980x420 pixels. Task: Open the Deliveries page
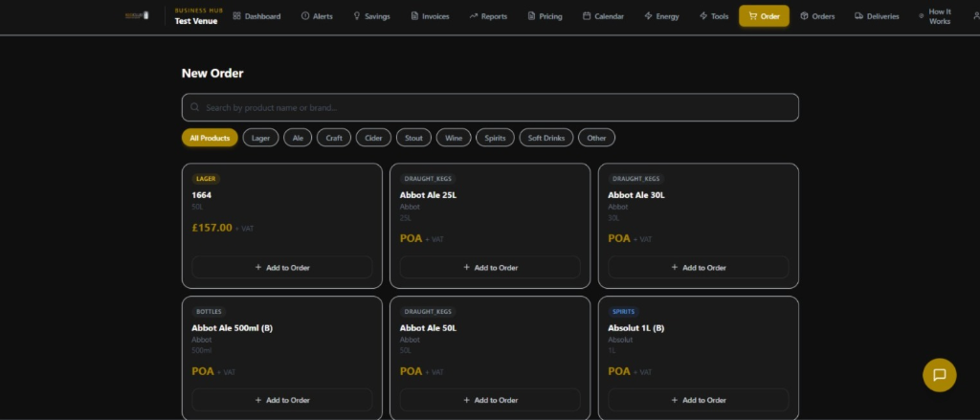click(x=877, y=16)
